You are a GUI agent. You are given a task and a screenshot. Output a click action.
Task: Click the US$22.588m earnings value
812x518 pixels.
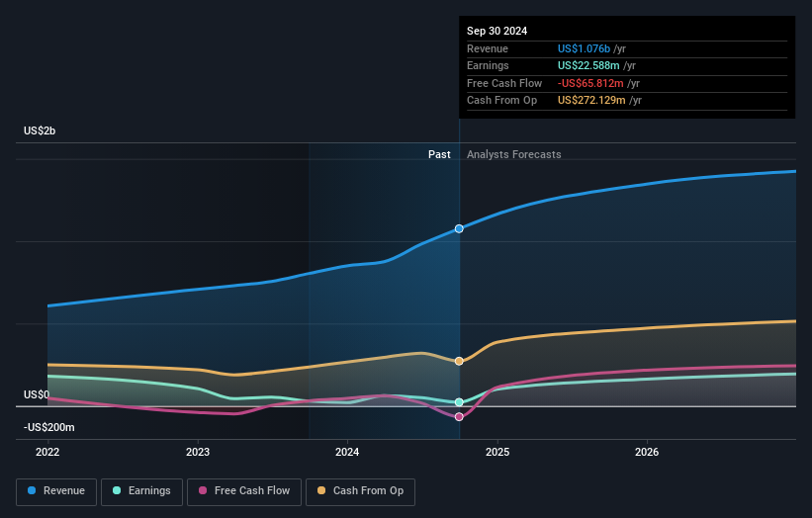click(588, 65)
